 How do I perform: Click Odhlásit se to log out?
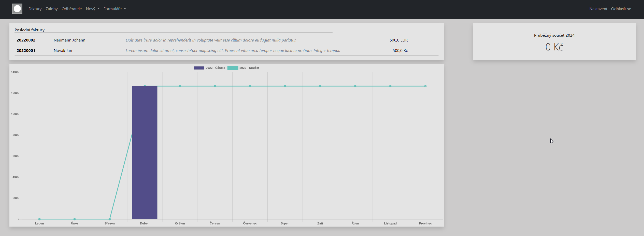click(621, 9)
